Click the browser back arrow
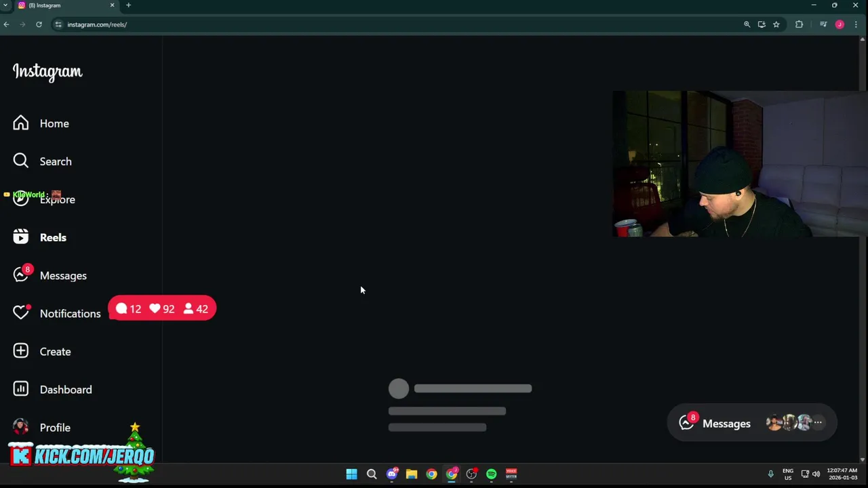868x488 pixels. [6, 24]
